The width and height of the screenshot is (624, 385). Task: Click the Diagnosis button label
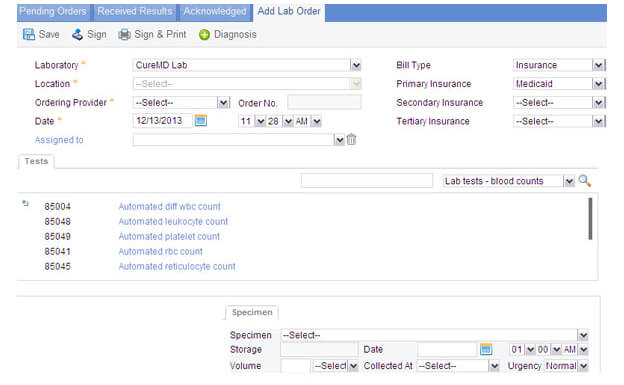coord(235,35)
